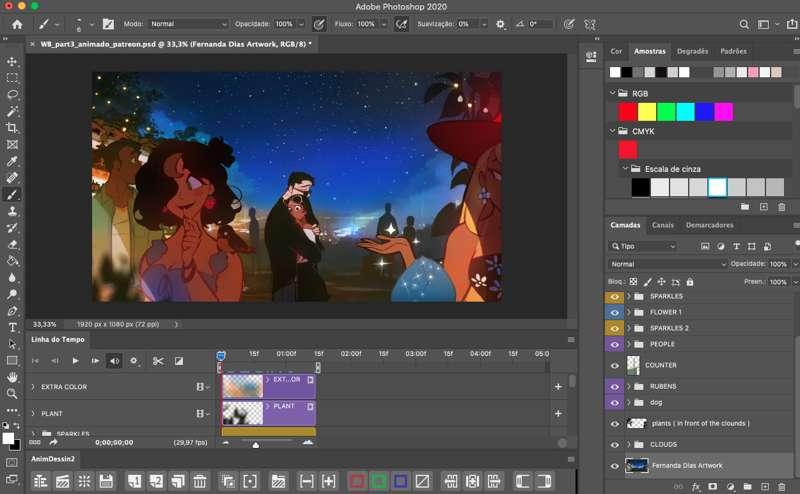Viewport: 800px width, 494px height.
Task: Switch to the Degradês tab
Action: click(x=692, y=51)
